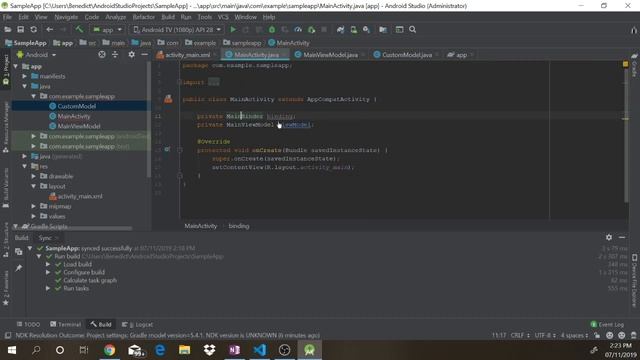Click the override gutter icon near onCreate

[x=167, y=150]
